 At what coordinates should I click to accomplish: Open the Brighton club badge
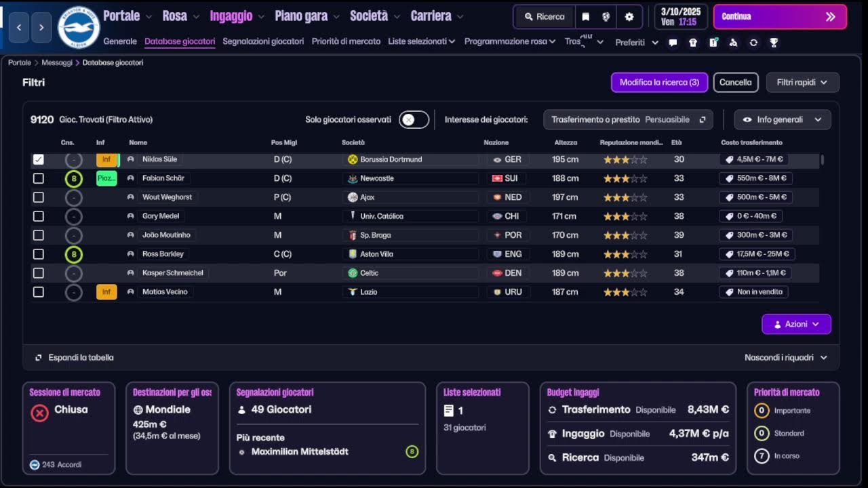(x=79, y=27)
